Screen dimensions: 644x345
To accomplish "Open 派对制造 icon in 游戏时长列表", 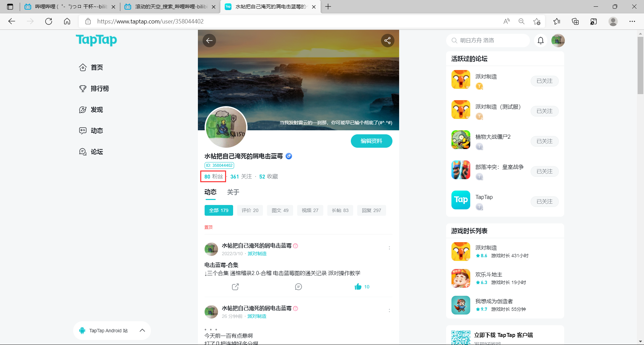I will tap(461, 252).
